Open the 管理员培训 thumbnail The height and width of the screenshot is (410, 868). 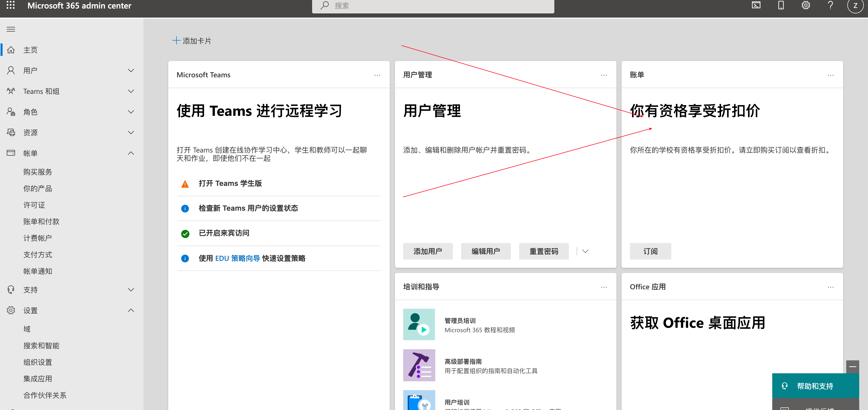coord(419,324)
